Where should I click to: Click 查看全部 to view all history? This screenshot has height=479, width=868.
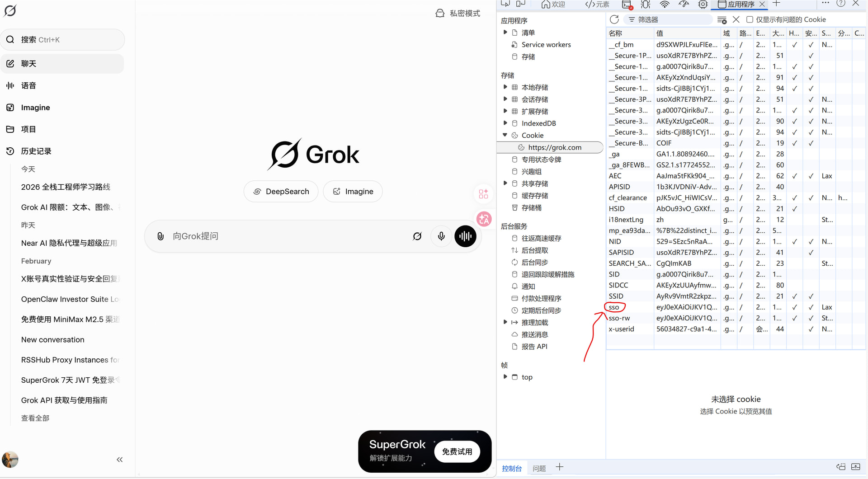[x=35, y=418]
